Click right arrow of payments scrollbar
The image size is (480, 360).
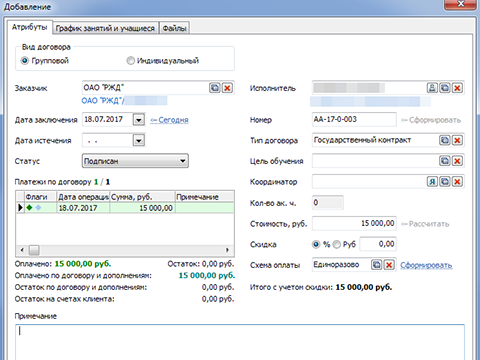pyautogui.click(x=227, y=250)
